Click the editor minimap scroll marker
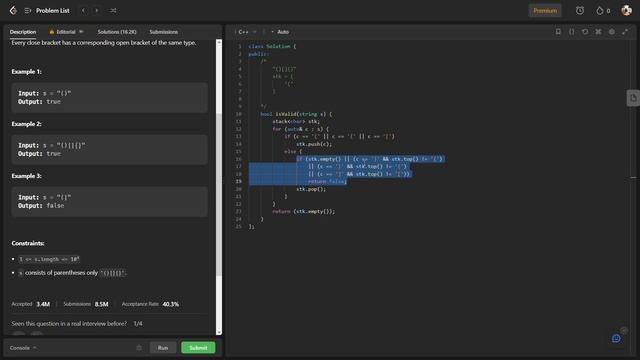The width and height of the screenshot is (640, 360). [633, 178]
